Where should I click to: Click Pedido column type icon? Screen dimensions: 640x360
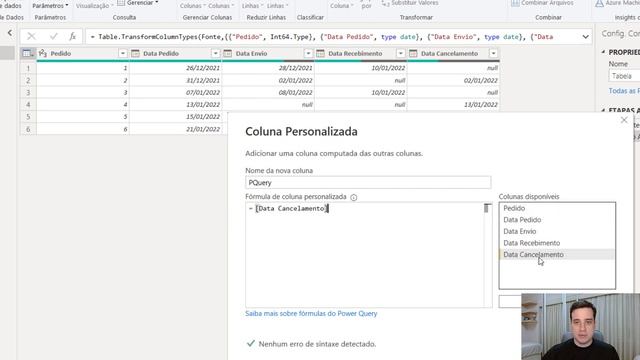(x=43, y=53)
